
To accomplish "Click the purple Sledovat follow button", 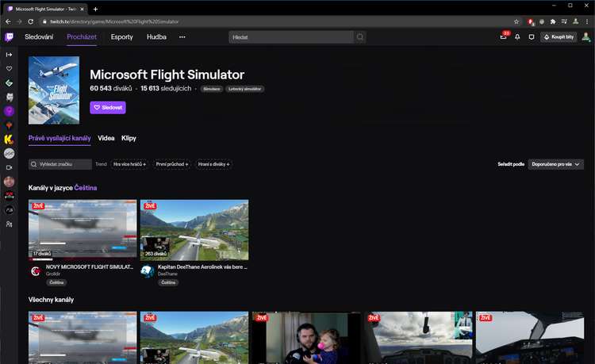I will point(108,107).
